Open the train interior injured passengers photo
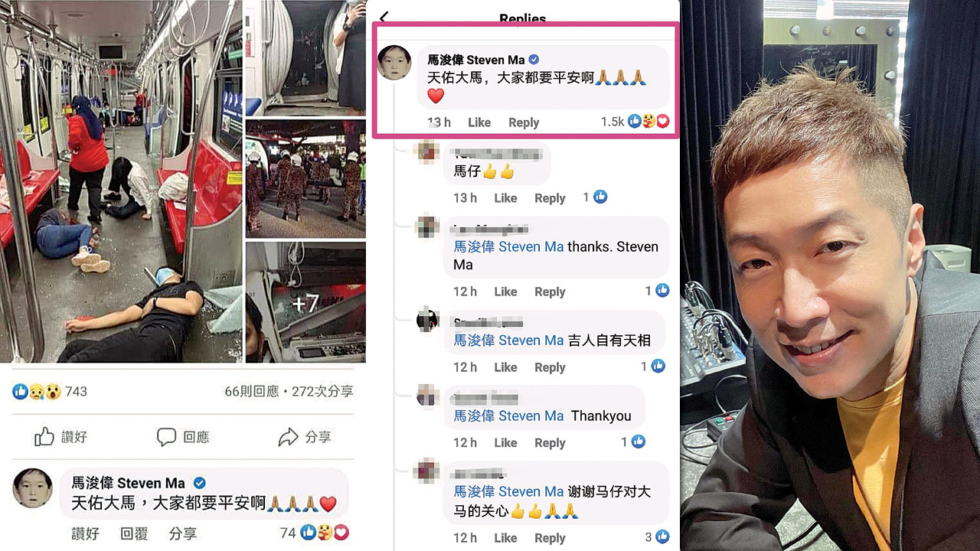This screenshot has width=980, height=551. click(x=121, y=181)
